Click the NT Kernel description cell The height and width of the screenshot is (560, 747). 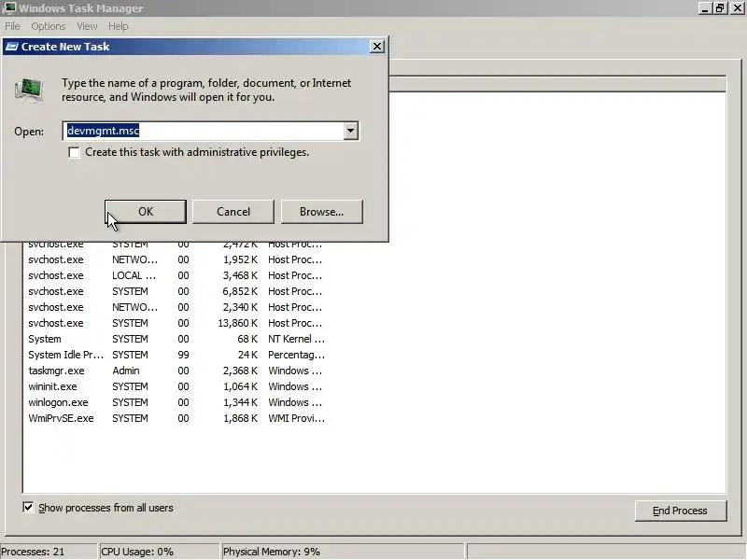(x=296, y=339)
